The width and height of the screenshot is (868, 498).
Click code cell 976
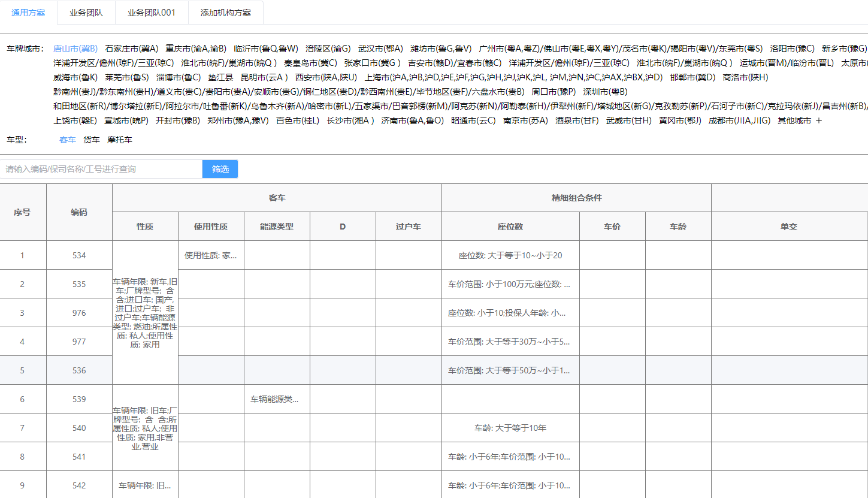click(79, 313)
